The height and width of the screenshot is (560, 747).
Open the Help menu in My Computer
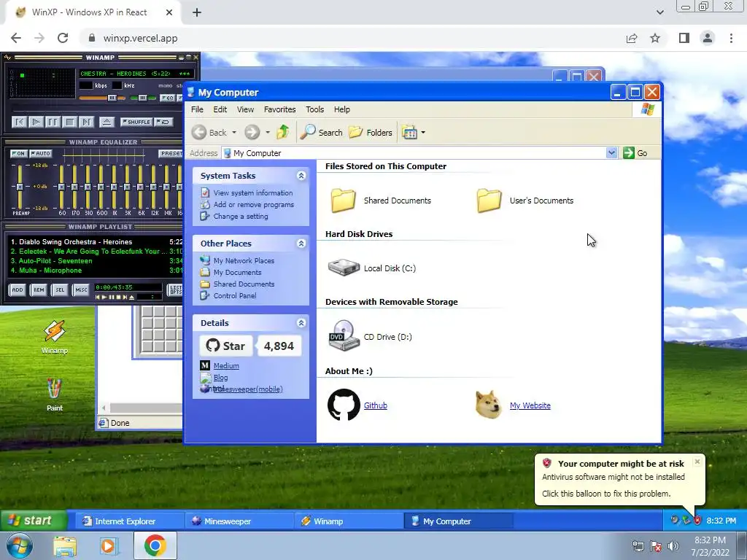(341, 109)
